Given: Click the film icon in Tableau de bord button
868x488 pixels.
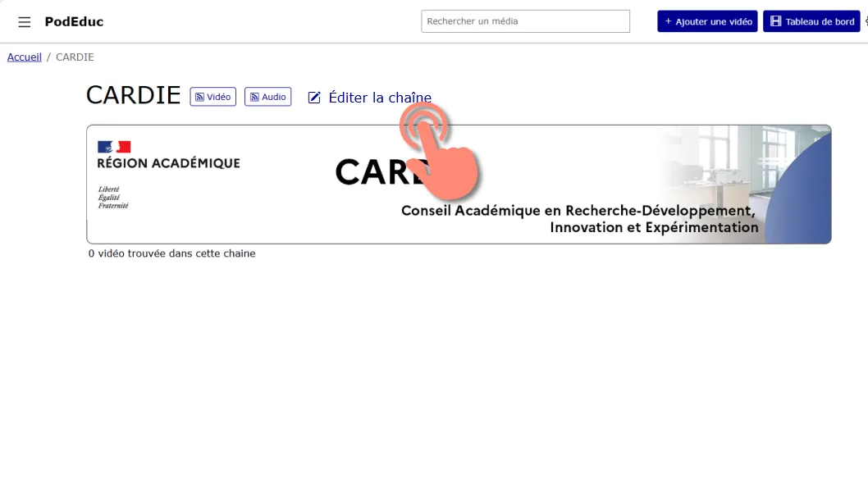Looking at the screenshot, I should point(776,21).
